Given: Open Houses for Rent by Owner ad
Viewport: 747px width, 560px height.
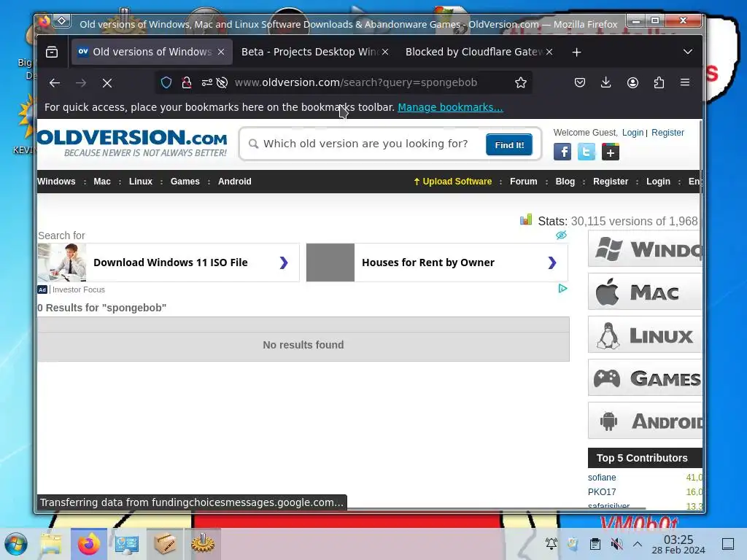Looking at the screenshot, I should click(x=437, y=262).
